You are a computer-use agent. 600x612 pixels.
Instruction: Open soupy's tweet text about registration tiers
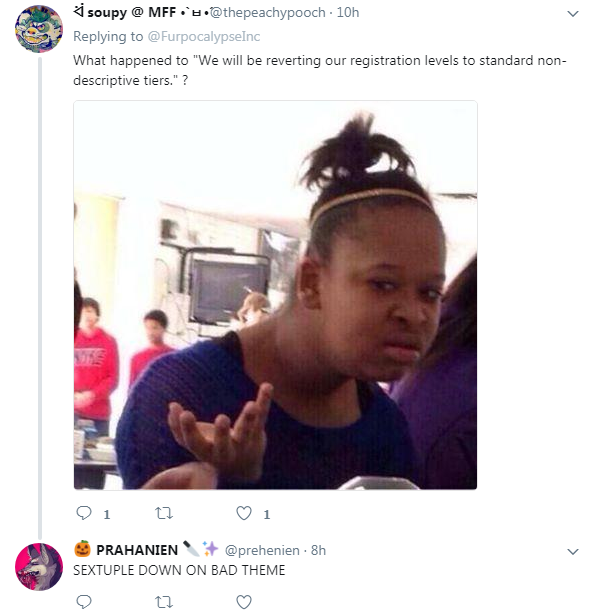[x=320, y=70]
